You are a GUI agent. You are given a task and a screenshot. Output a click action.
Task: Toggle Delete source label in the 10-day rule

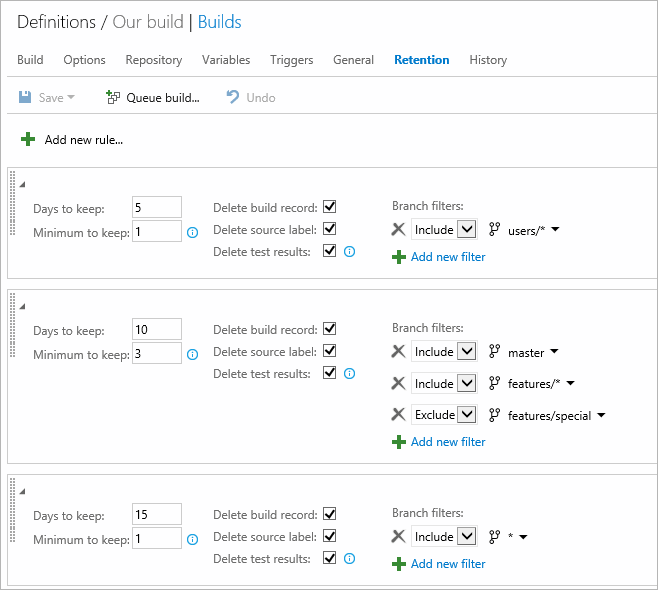click(x=329, y=351)
